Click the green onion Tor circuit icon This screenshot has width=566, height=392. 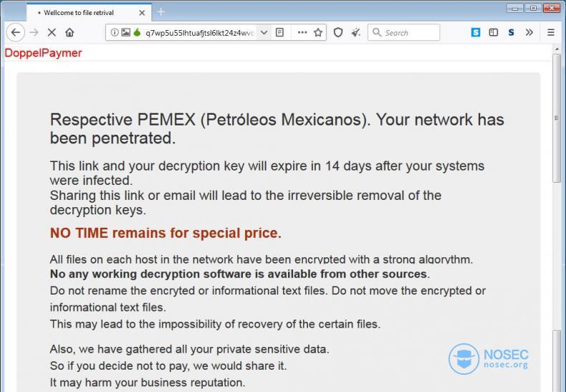click(x=137, y=32)
